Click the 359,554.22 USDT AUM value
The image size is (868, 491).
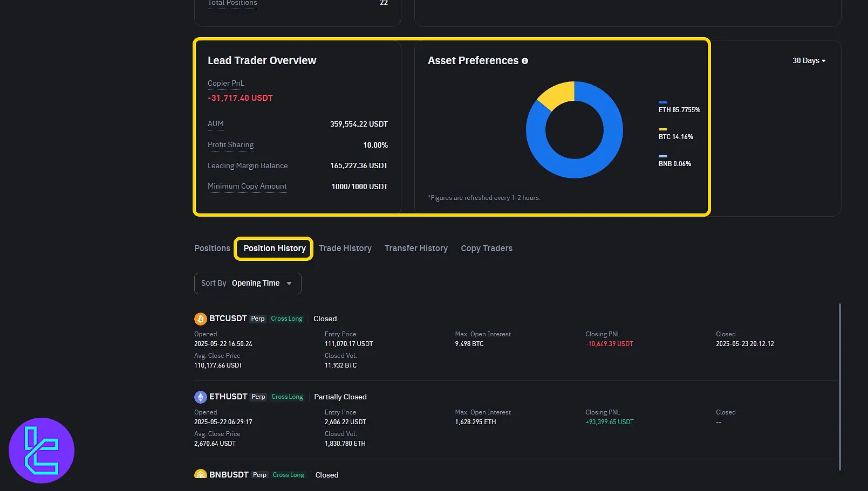coord(359,125)
